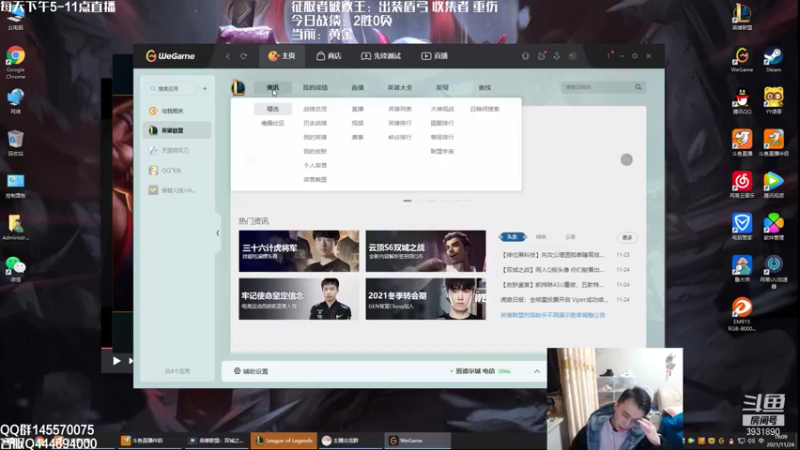
Task: Choose 英雄排行 in the dropdown
Action: pyautogui.click(x=400, y=123)
